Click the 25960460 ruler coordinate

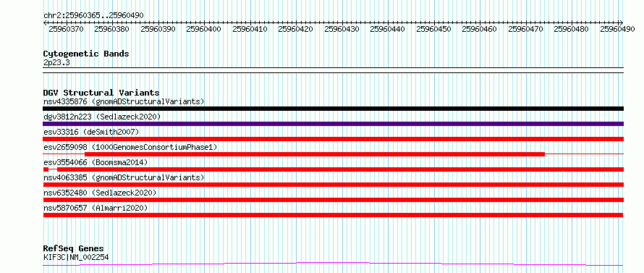pyautogui.click(x=480, y=29)
